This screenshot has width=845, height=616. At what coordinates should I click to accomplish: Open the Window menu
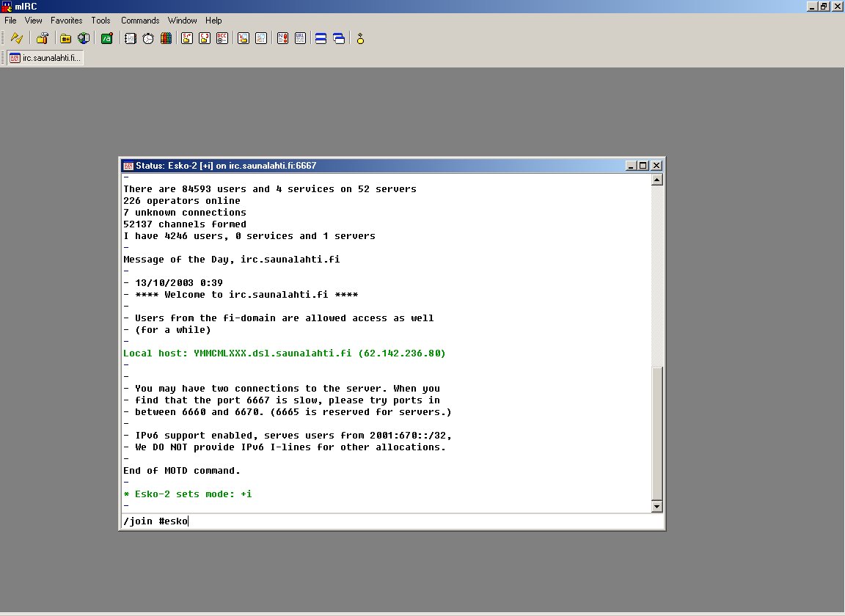click(x=182, y=21)
